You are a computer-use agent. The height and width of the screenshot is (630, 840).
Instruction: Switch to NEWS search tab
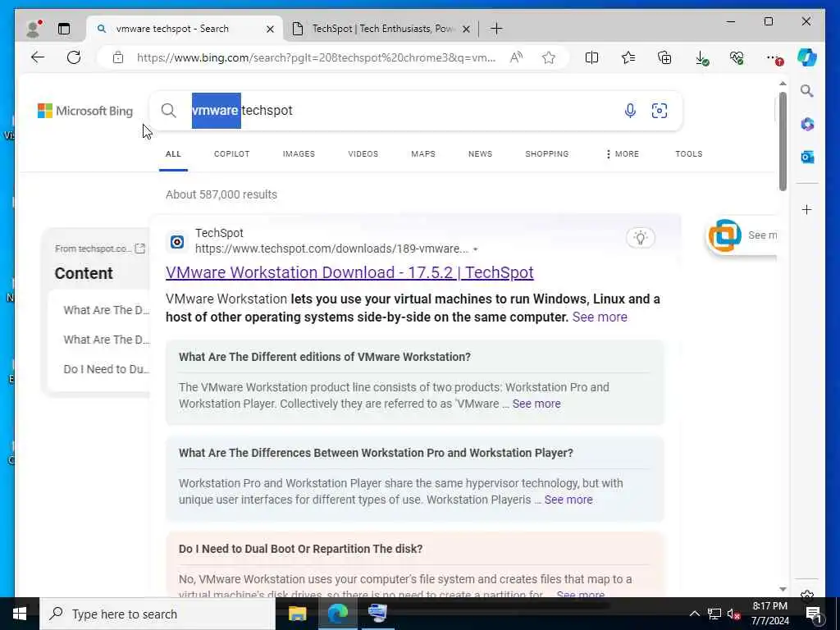[480, 153]
